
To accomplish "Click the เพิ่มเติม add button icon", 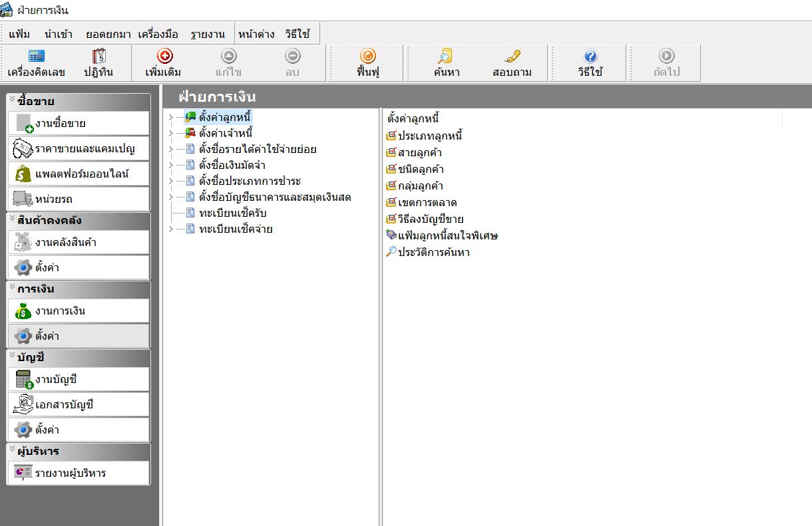I will coord(164,57).
